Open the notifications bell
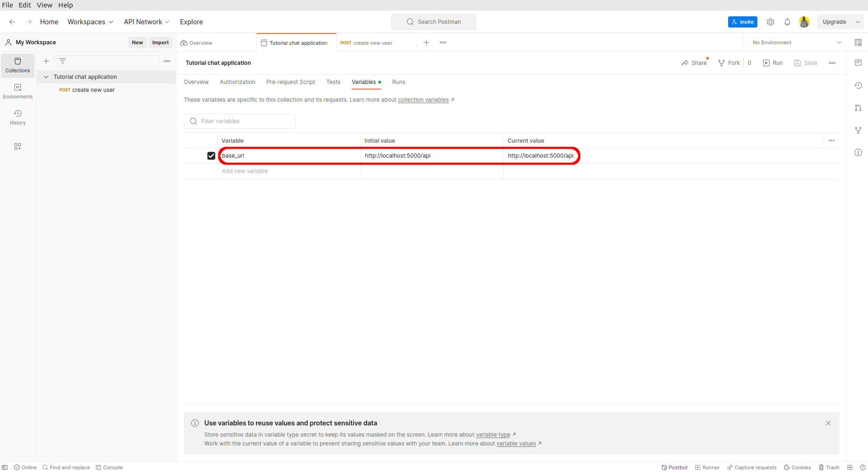Viewport: 868px width, 473px height. pos(787,22)
